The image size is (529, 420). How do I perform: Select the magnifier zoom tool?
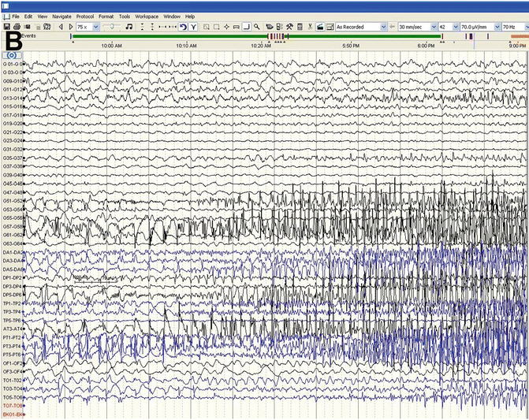(257, 27)
